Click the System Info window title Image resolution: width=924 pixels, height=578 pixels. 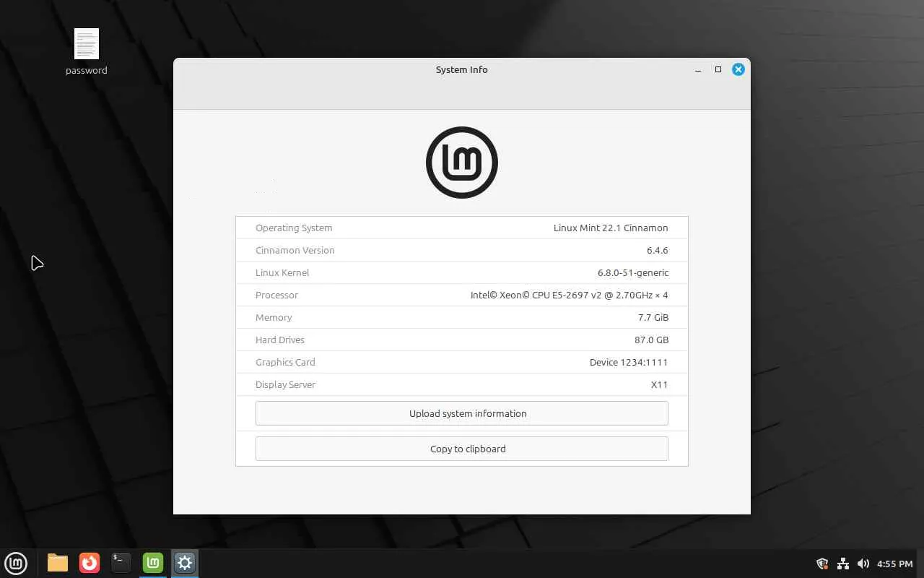[462, 69]
